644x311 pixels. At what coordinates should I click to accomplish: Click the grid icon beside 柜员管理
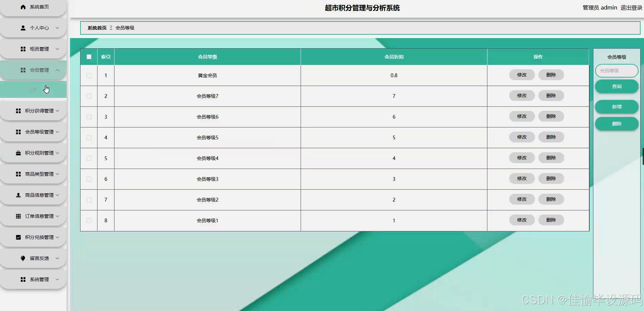coord(23,49)
